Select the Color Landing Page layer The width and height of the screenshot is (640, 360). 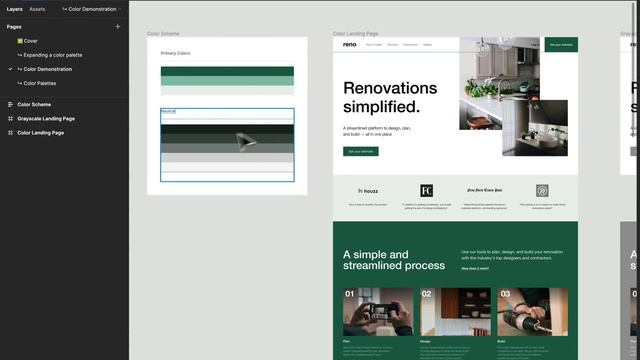pyautogui.click(x=41, y=133)
